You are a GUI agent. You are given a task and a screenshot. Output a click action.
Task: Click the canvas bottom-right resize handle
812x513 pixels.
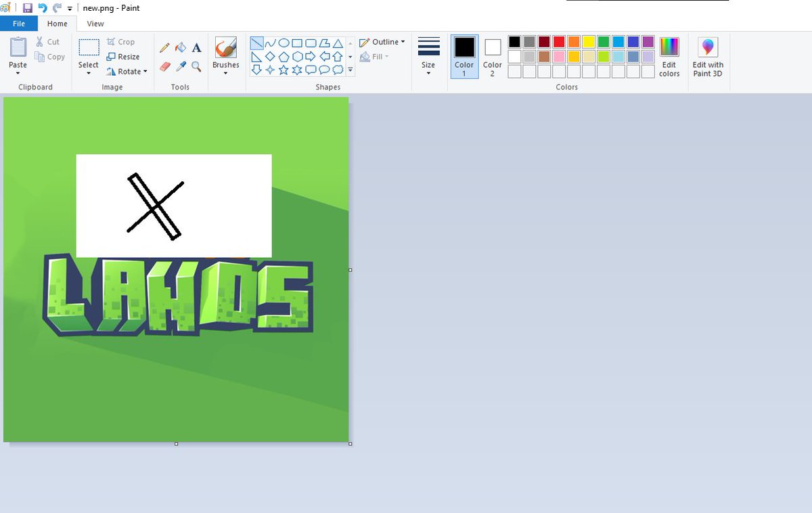click(351, 444)
